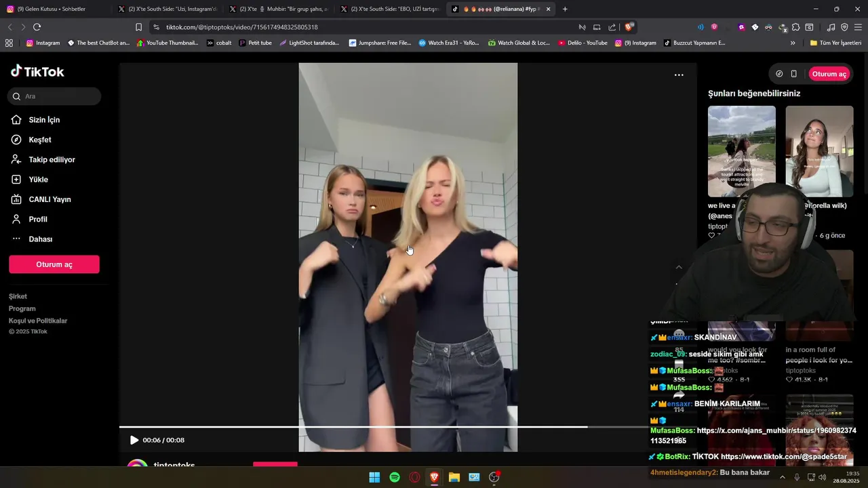Viewport: 868px width, 488px height.
Task: Open first recommended video thumbnail
Action: (x=742, y=151)
